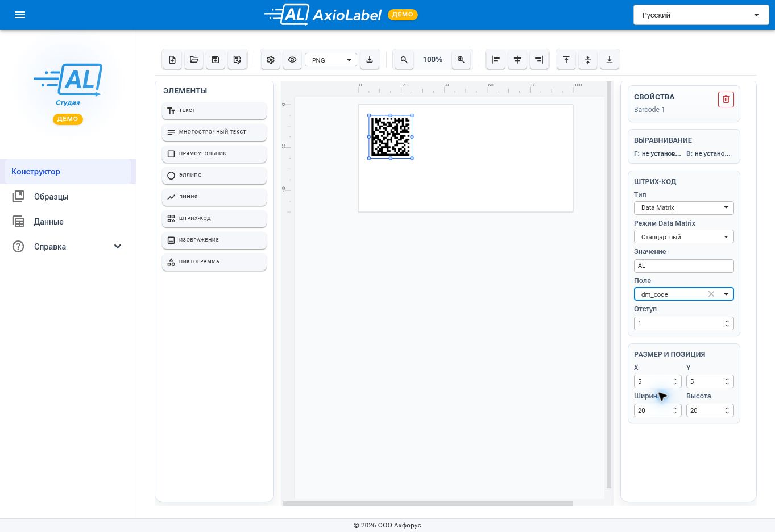Adjust the X position stepper
775x532 pixels.
click(x=675, y=381)
